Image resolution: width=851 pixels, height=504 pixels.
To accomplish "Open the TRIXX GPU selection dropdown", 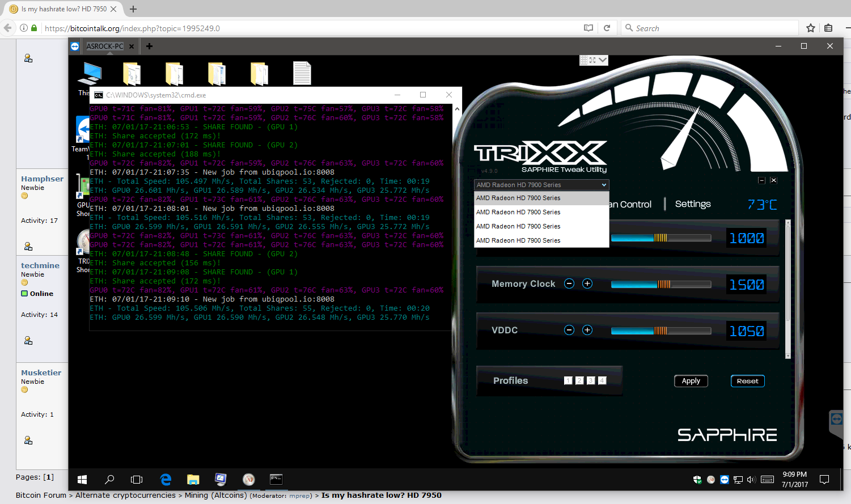I will click(541, 185).
